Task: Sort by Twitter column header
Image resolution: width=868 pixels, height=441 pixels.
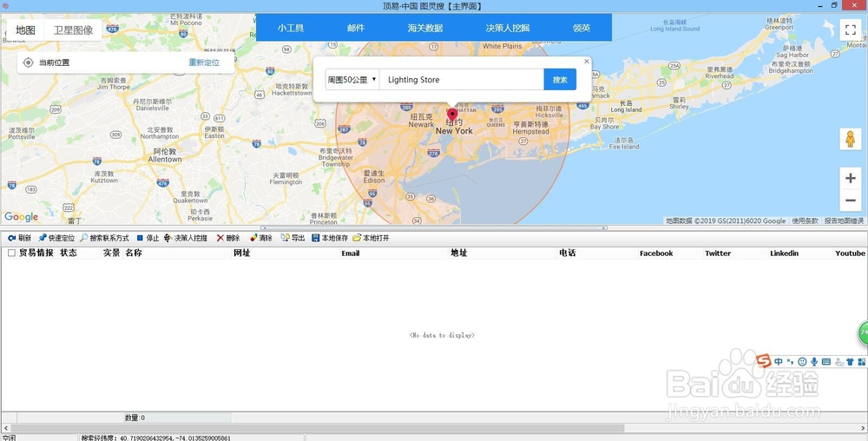Action: (718, 253)
